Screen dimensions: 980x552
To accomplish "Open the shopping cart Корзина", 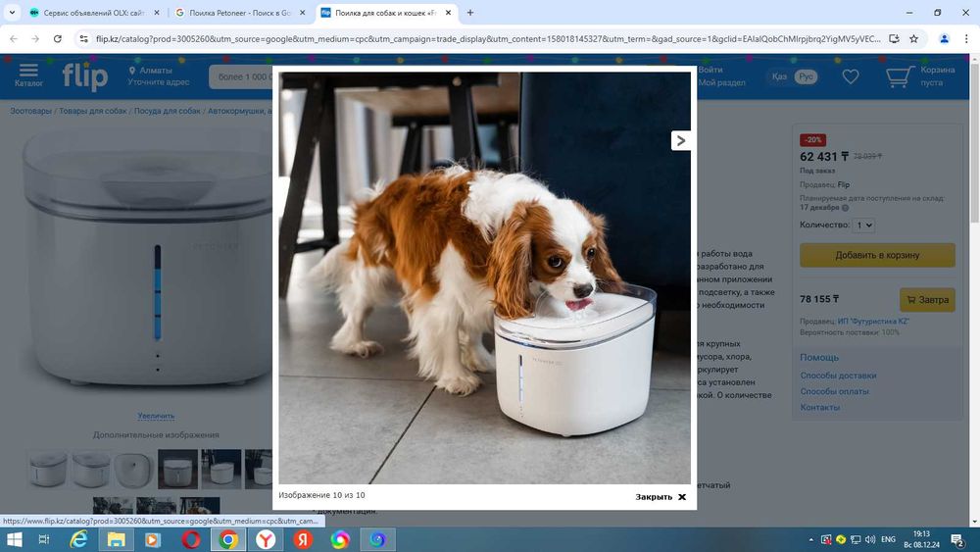I will click(x=920, y=76).
